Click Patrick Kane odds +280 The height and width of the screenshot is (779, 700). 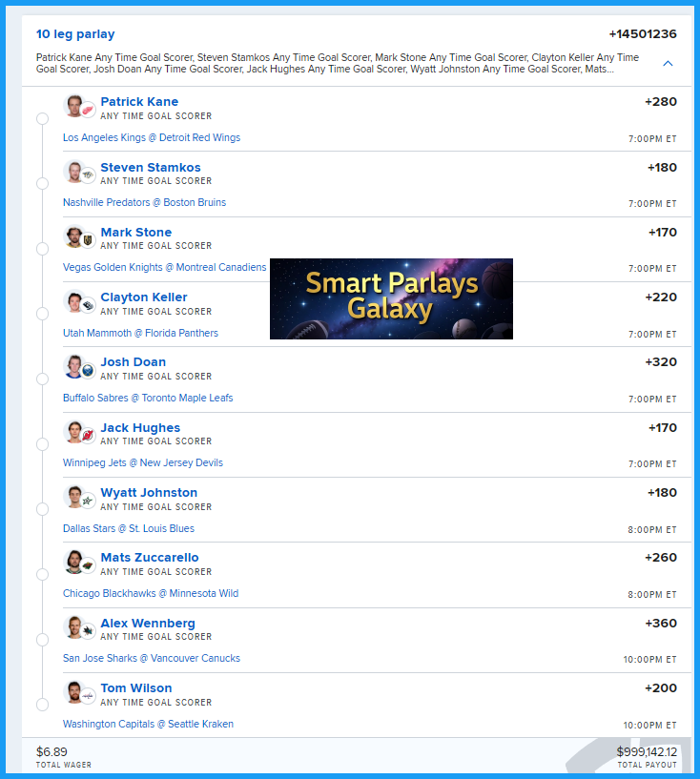tap(661, 101)
